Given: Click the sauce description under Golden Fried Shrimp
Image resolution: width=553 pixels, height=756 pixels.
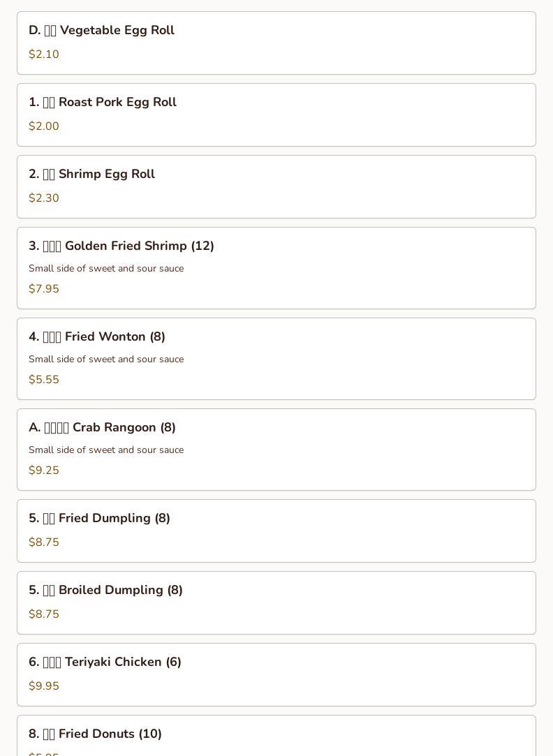Looking at the screenshot, I should tap(106, 269).
